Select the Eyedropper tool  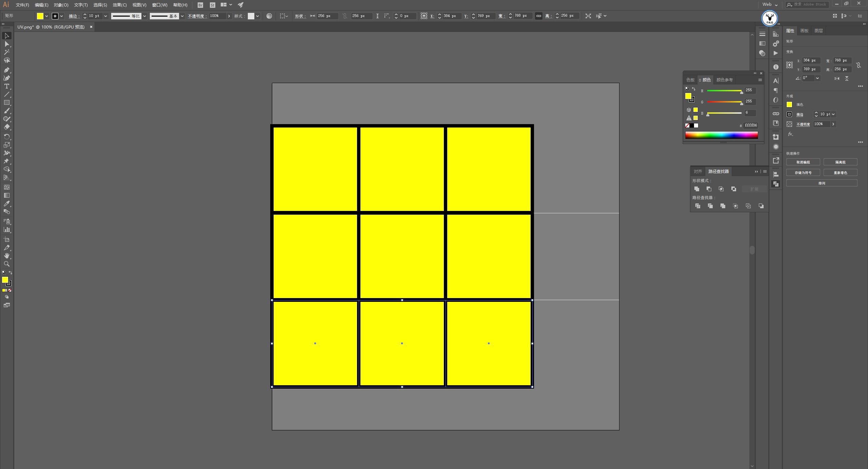click(x=6, y=203)
